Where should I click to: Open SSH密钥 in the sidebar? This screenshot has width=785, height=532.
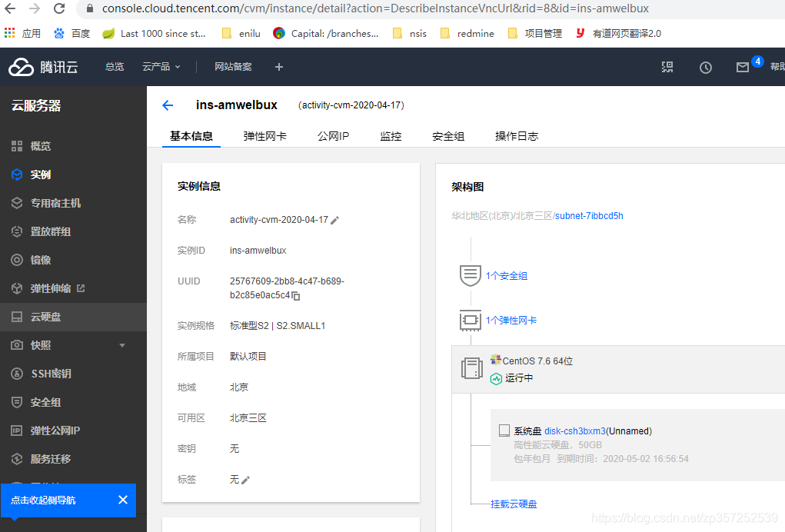[x=73, y=374]
